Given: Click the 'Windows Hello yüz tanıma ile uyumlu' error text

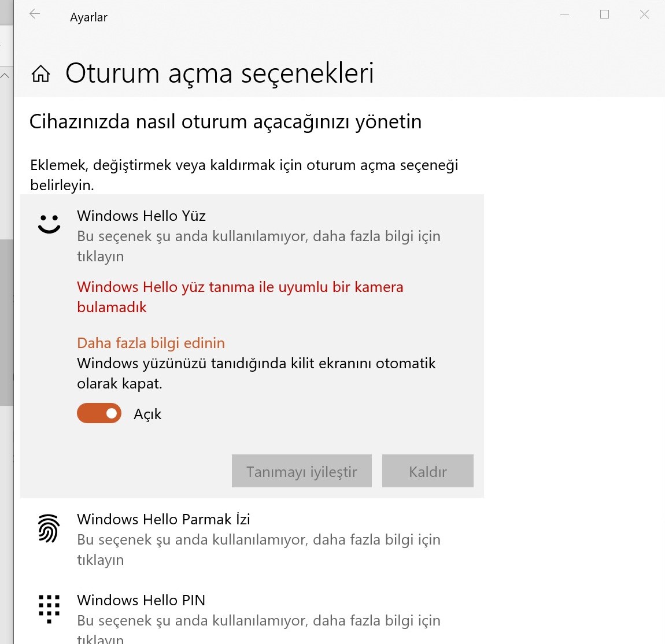Looking at the screenshot, I should (240, 297).
